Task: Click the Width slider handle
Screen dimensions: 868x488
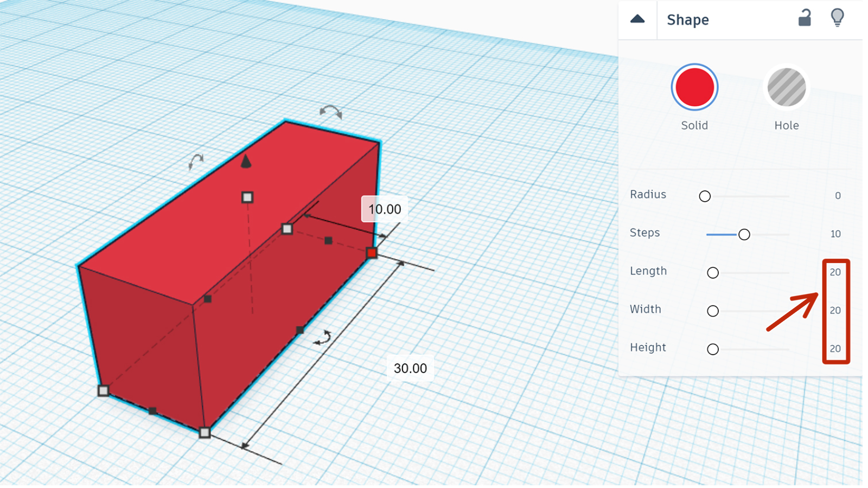Action: click(x=713, y=311)
